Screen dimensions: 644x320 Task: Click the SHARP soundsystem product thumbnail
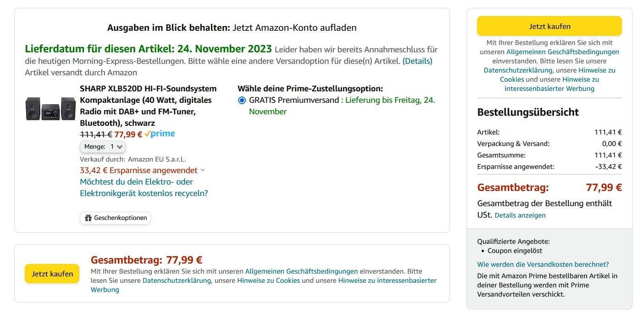tap(50, 109)
